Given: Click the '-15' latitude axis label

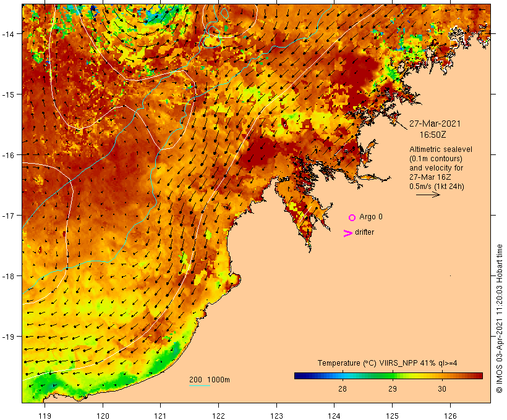Looking at the screenshot, I should click(x=7, y=94).
